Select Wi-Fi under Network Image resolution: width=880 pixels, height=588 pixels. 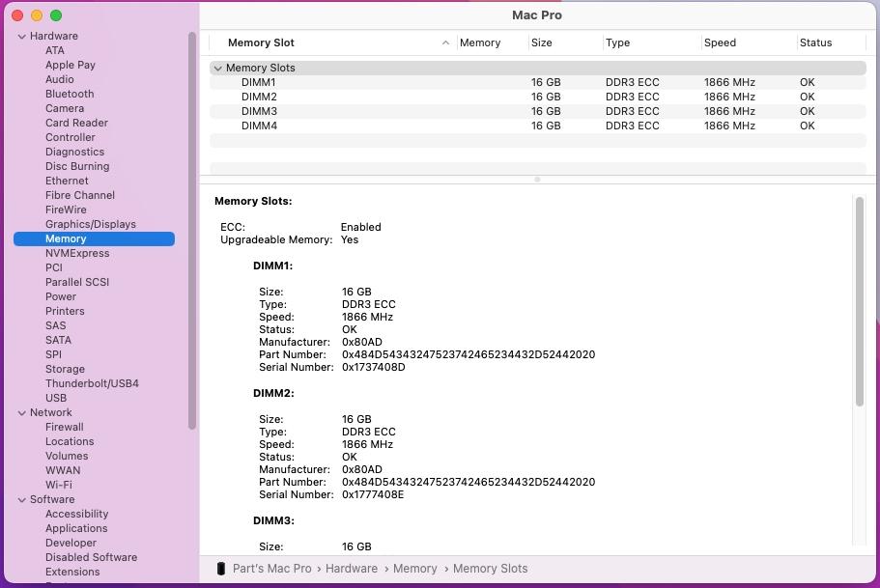click(58, 485)
